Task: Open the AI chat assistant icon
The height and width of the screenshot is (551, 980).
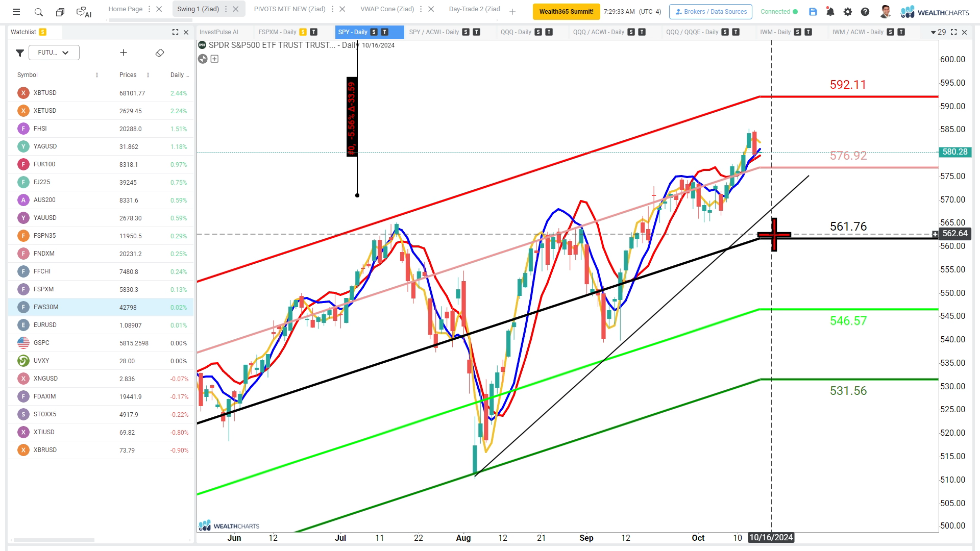Action: [x=84, y=12]
